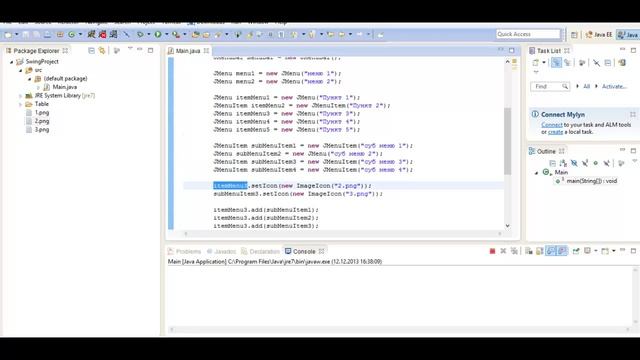Click the Run green play icon
640x360 pixels.
tap(158, 35)
